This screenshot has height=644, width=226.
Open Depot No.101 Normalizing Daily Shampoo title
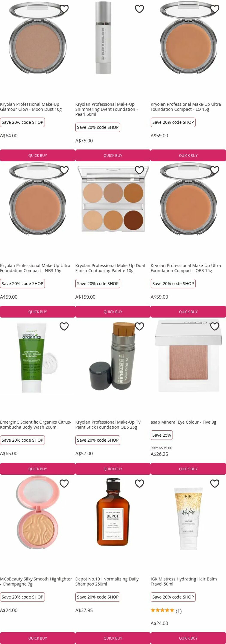point(107,582)
